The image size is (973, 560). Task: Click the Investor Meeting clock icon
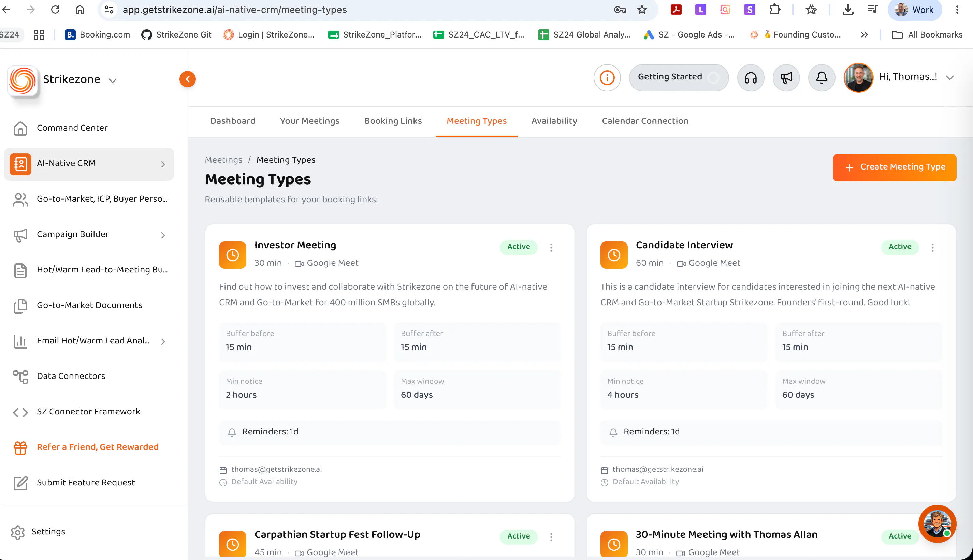point(232,255)
